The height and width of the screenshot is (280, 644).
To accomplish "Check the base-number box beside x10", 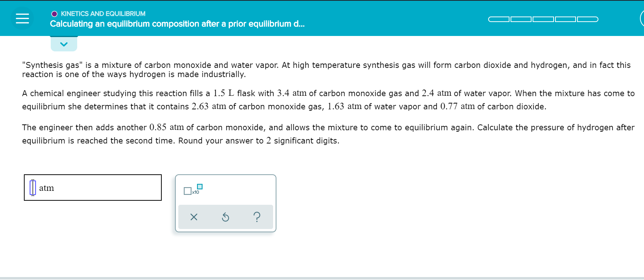I will (187, 192).
